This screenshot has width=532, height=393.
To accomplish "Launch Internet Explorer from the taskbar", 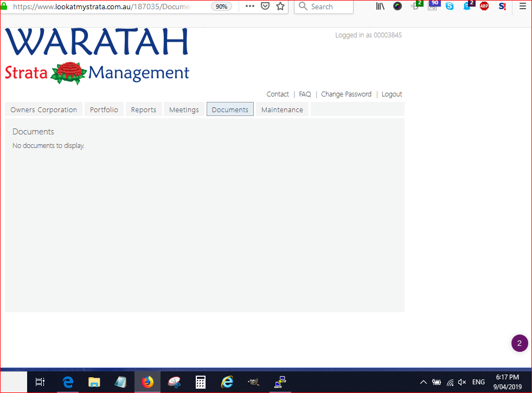I will [x=227, y=382].
